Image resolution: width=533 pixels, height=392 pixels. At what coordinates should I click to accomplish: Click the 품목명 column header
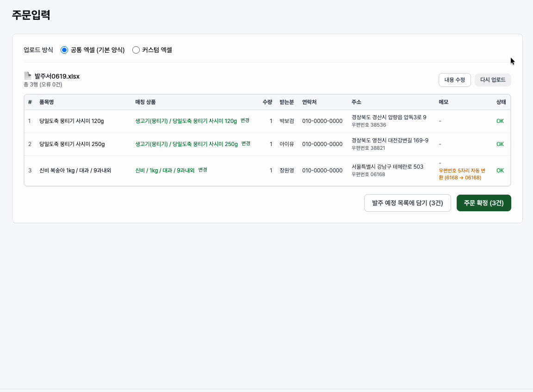click(47, 102)
